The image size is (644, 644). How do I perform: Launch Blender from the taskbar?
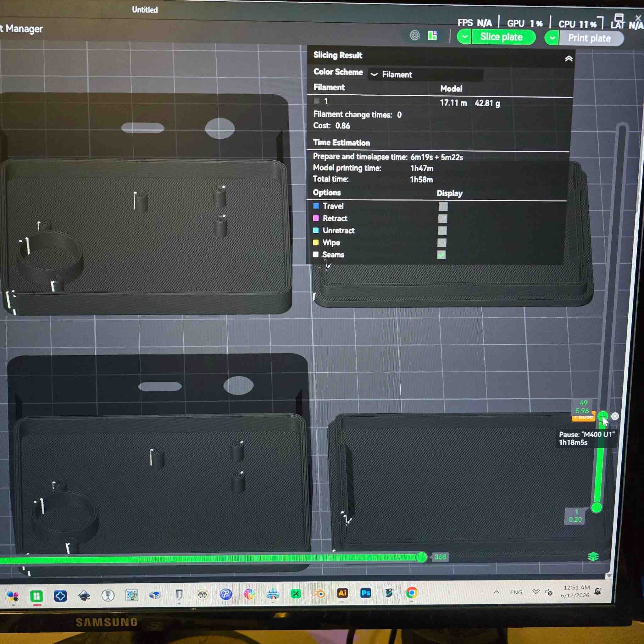point(319,593)
